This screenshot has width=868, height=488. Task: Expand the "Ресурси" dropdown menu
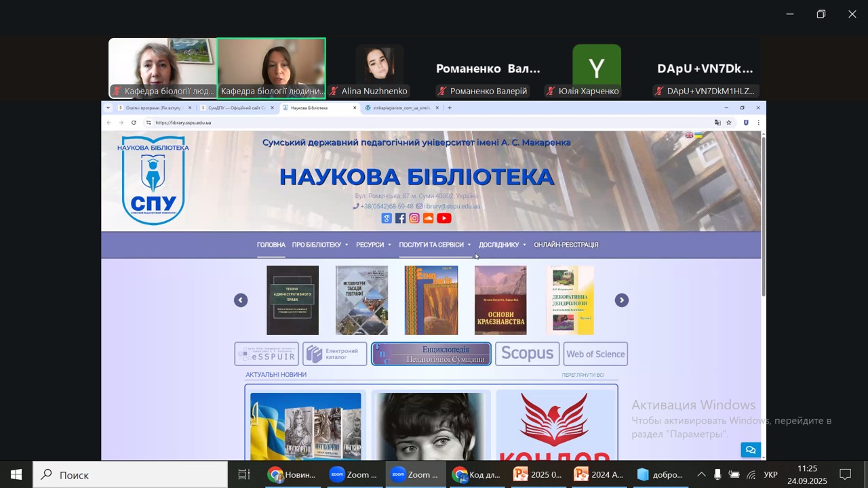click(x=373, y=245)
